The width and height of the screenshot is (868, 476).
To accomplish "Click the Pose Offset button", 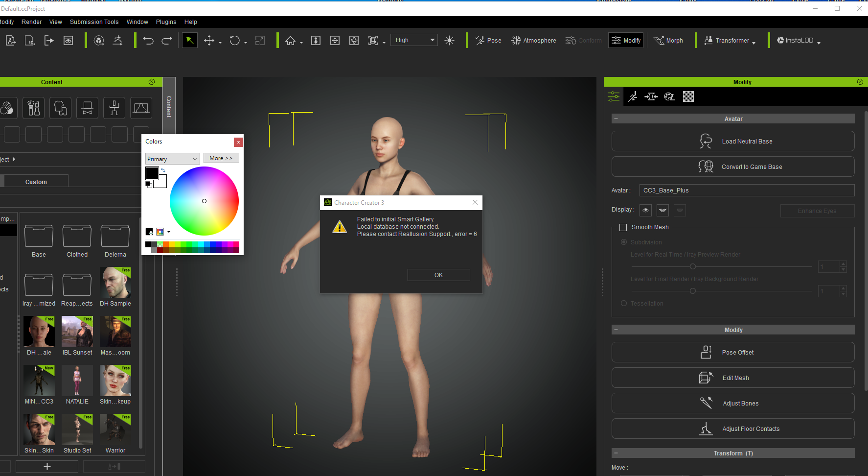I will pos(733,352).
